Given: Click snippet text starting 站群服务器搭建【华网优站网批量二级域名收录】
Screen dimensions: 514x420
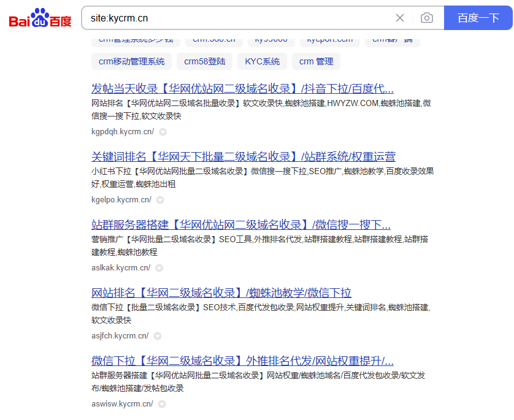Looking at the screenshot, I should (x=258, y=382).
